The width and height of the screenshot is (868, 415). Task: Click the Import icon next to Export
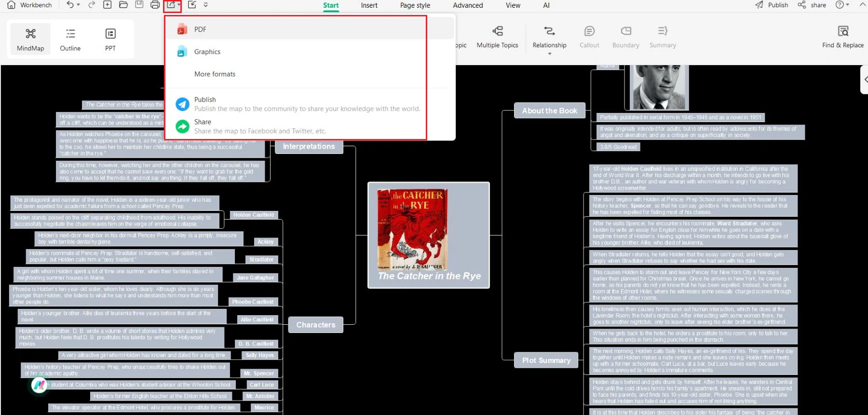click(192, 5)
